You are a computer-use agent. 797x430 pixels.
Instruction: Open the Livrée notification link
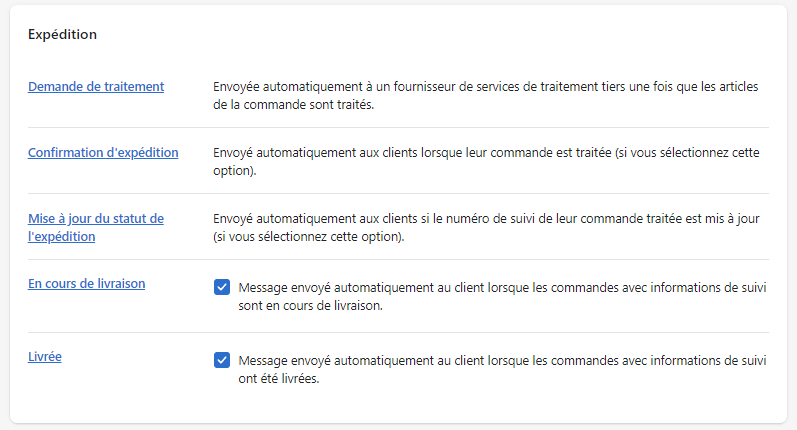click(45, 356)
